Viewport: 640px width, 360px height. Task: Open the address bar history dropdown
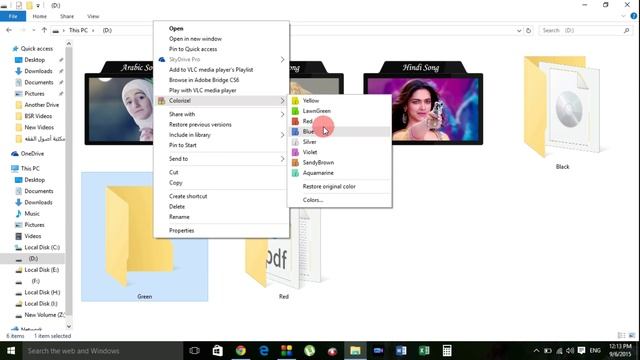(x=519, y=31)
